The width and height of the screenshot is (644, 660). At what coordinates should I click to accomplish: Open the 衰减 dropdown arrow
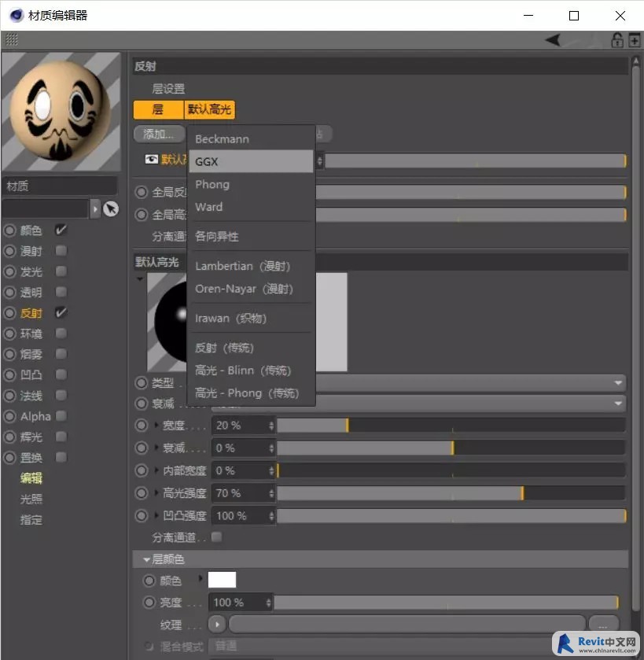[618, 404]
